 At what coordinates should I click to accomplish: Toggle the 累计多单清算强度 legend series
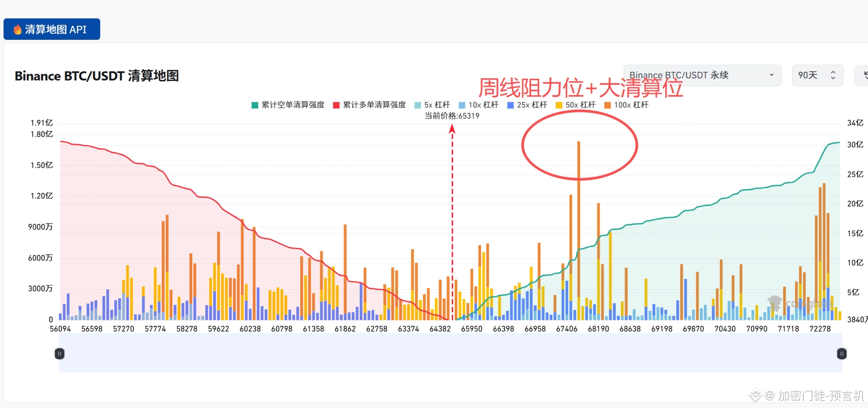tap(369, 105)
